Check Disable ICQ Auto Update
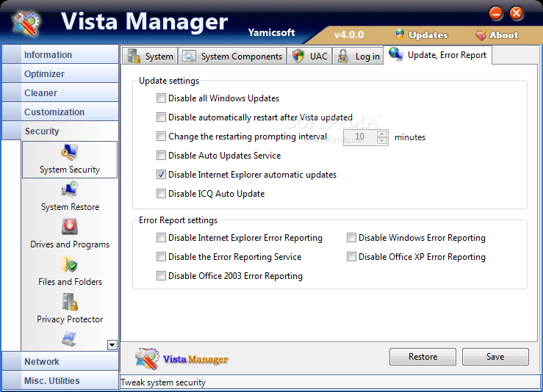This screenshot has height=392, width=543. (x=161, y=193)
